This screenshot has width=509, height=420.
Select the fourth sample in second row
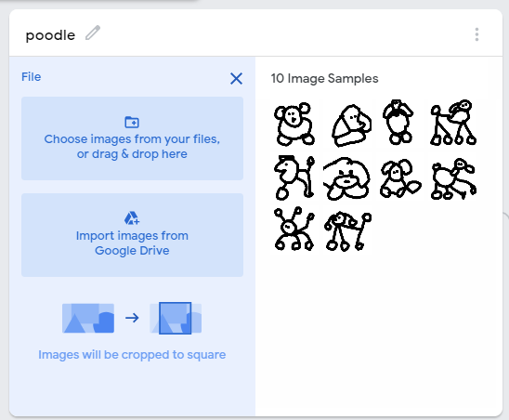point(453,177)
